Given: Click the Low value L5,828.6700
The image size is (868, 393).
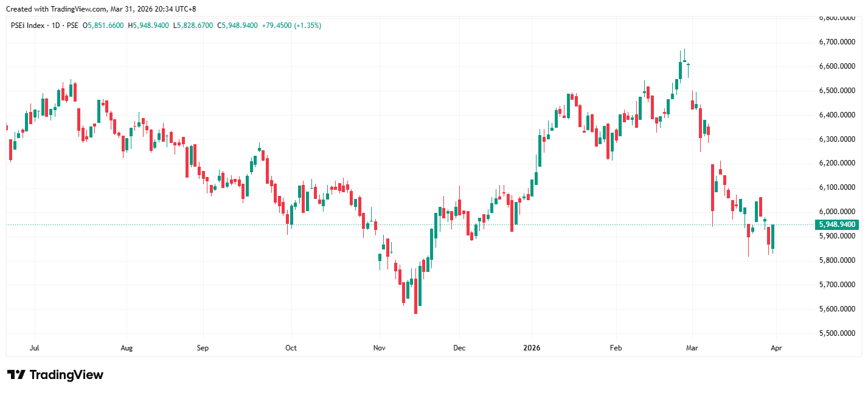Looking at the screenshot, I should [x=193, y=26].
